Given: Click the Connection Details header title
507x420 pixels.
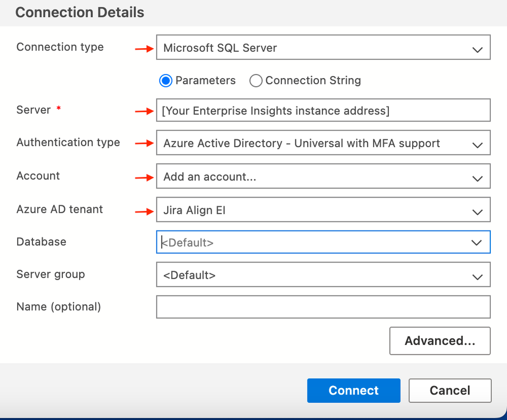Looking at the screenshot, I should pyautogui.click(x=80, y=13).
